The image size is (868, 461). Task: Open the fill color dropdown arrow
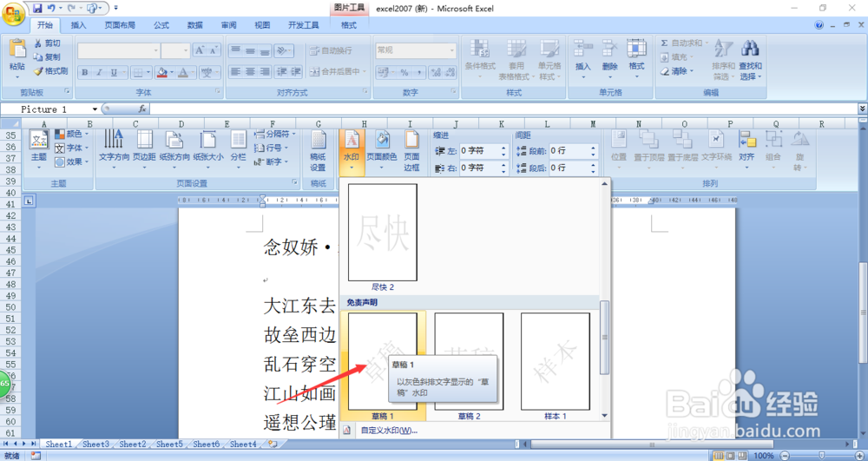tap(172, 73)
